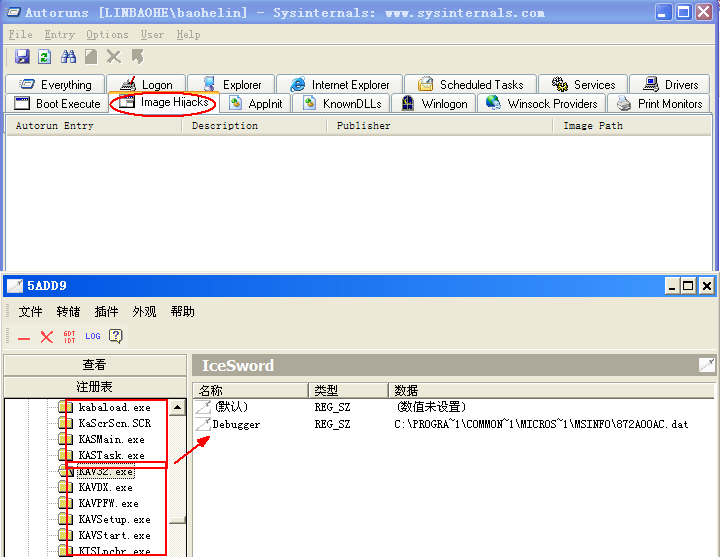
Task: Sort by Publisher column header
Action: click(x=439, y=125)
